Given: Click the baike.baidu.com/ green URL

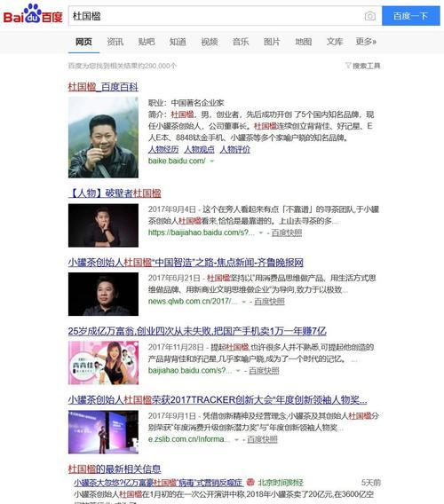Looking at the screenshot, I should pos(177,161).
